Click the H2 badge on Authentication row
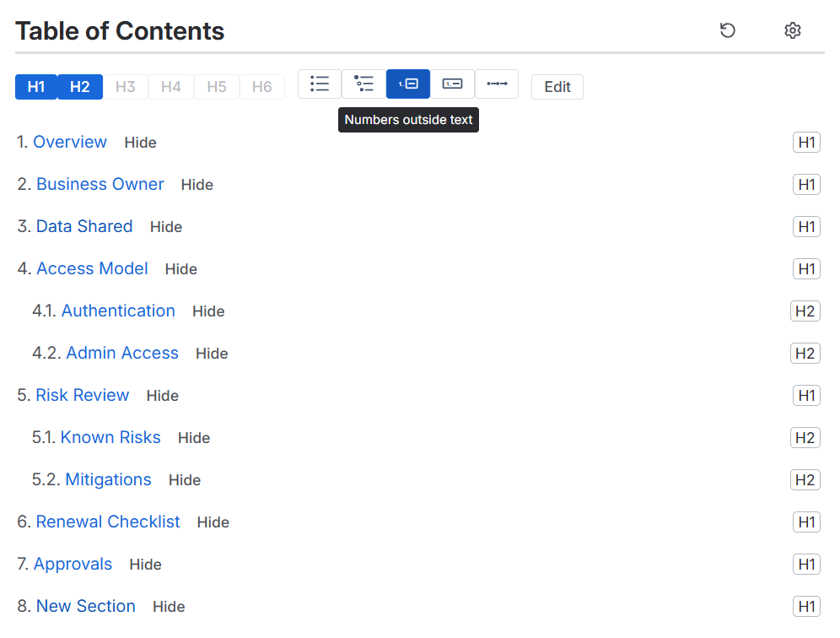840x638 pixels. click(x=805, y=311)
